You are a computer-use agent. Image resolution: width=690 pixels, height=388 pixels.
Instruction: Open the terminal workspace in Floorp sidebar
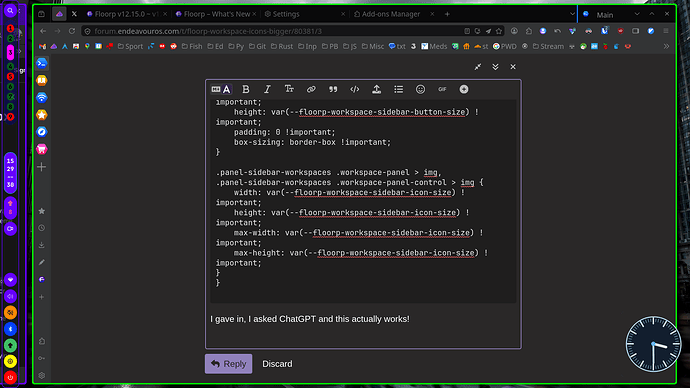coord(42,63)
